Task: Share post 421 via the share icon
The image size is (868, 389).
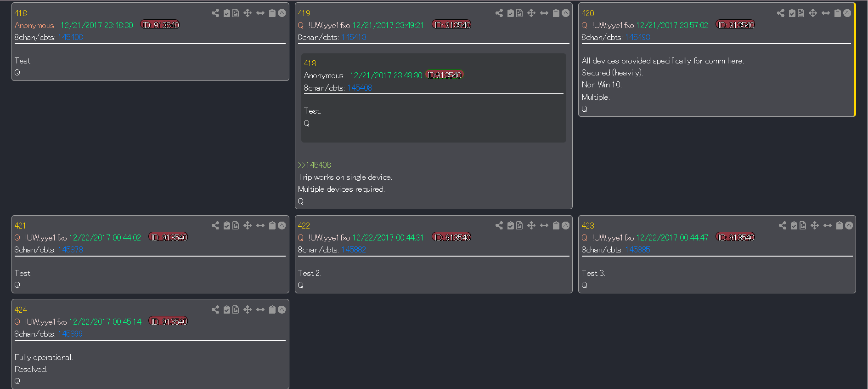Action: pos(215,225)
